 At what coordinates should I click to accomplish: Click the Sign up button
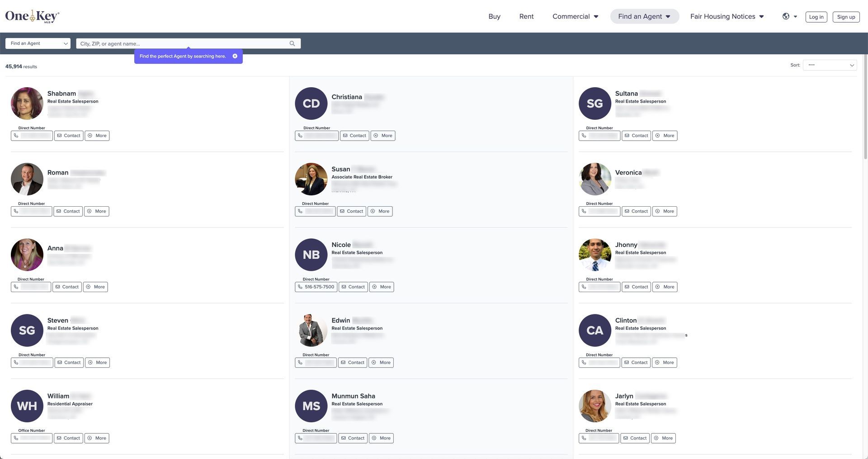(x=846, y=17)
